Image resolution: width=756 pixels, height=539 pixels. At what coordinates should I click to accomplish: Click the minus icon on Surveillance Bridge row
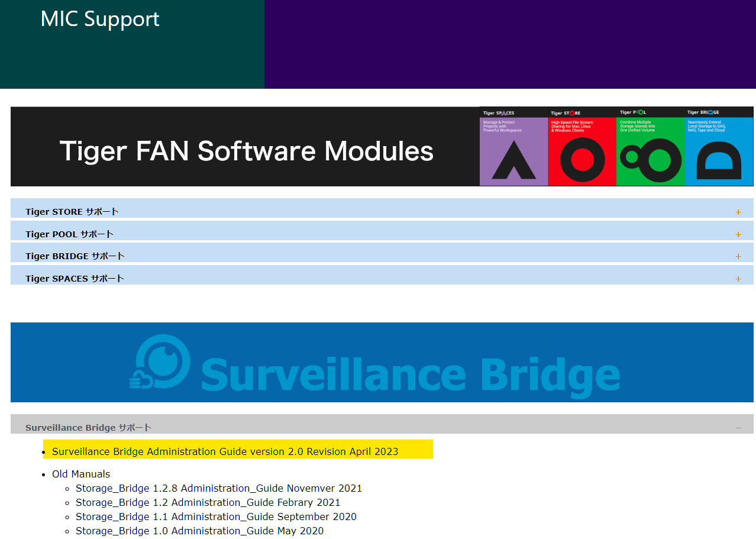click(x=738, y=428)
